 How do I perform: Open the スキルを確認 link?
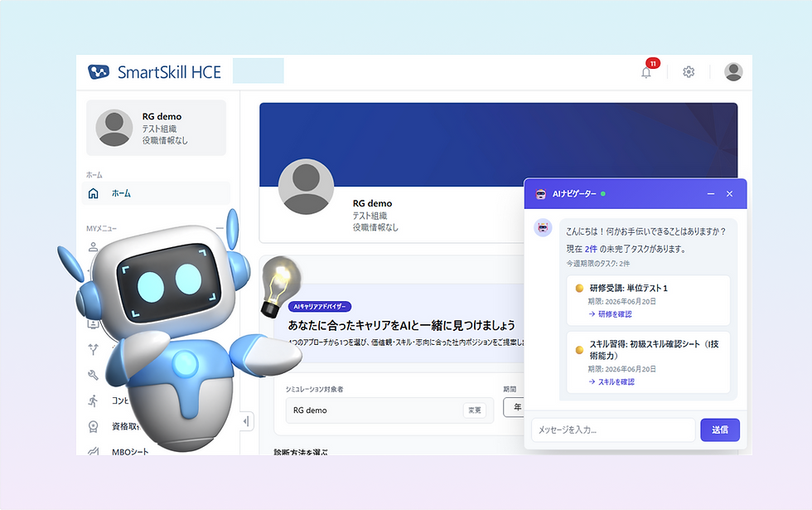pos(611,382)
